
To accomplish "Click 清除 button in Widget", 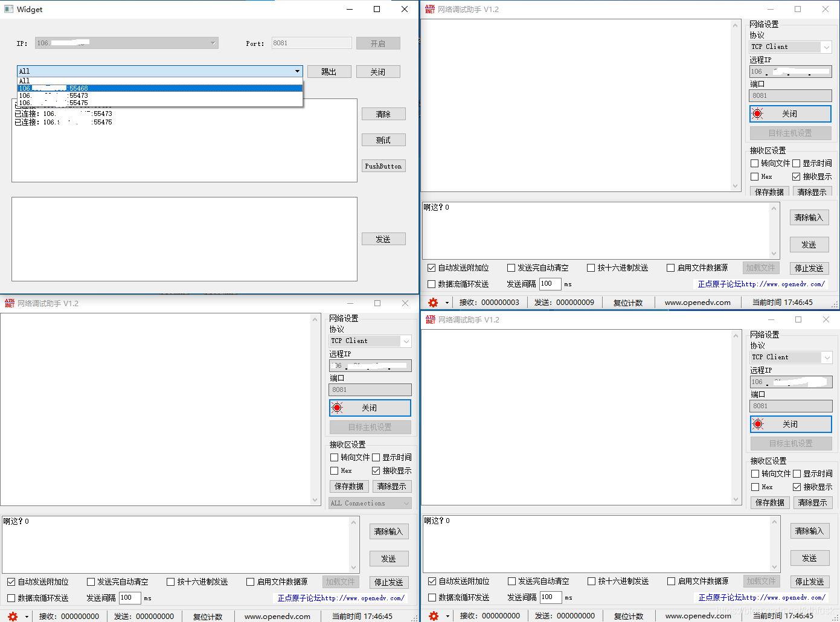I will (x=383, y=114).
